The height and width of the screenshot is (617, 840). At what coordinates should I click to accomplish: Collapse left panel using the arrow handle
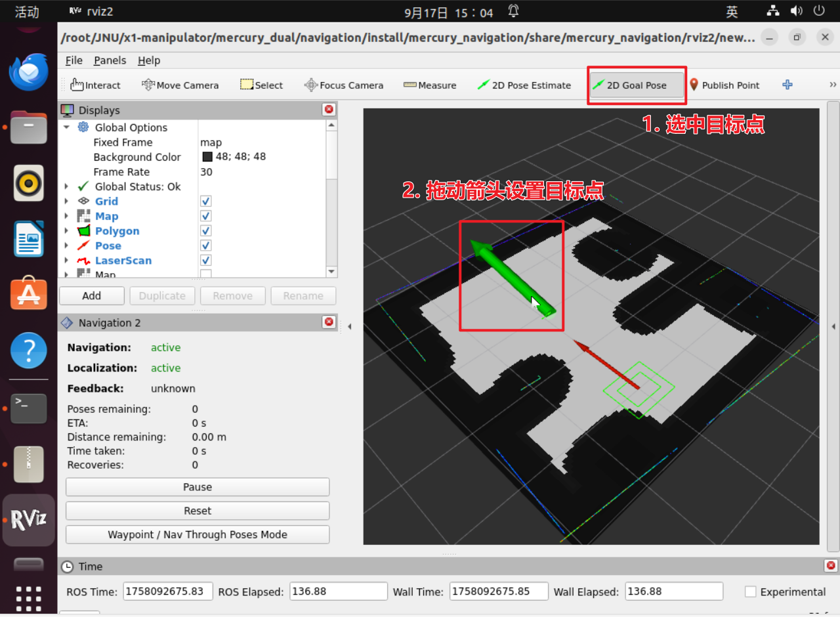point(350,326)
